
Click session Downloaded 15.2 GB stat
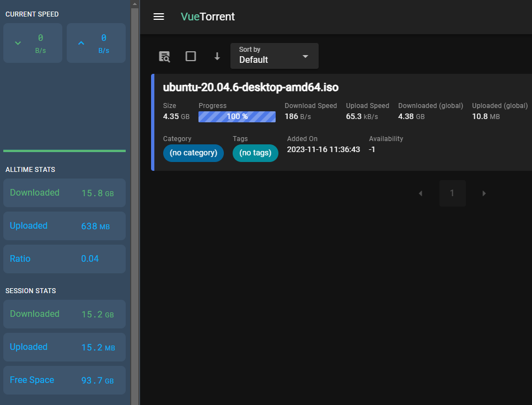pos(65,314)
